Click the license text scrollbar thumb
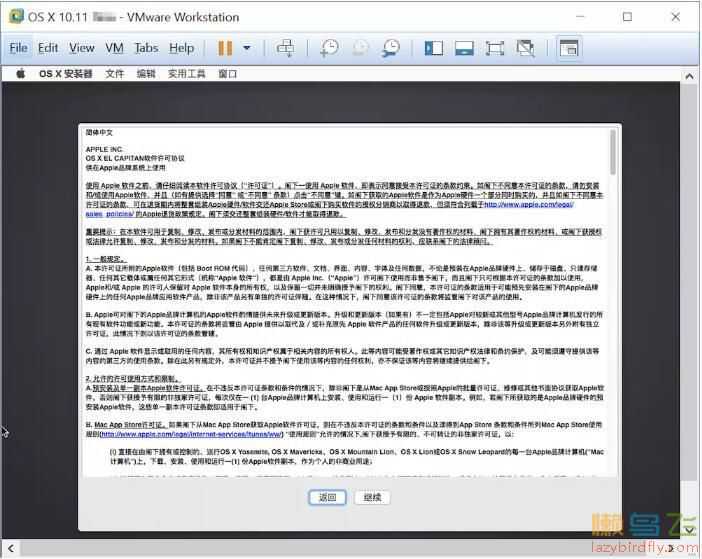This screenshot has width=702, height=559. [x=612, y=152]
